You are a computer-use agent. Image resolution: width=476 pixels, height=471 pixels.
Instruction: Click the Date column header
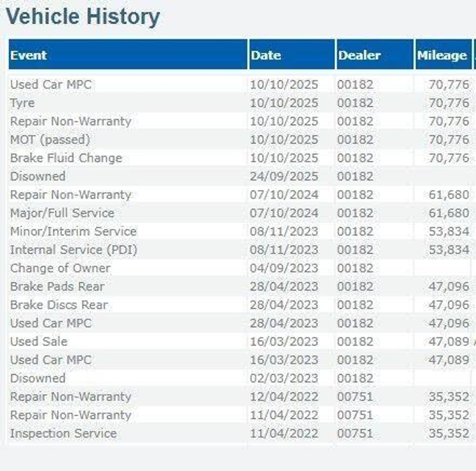(266, 55)
